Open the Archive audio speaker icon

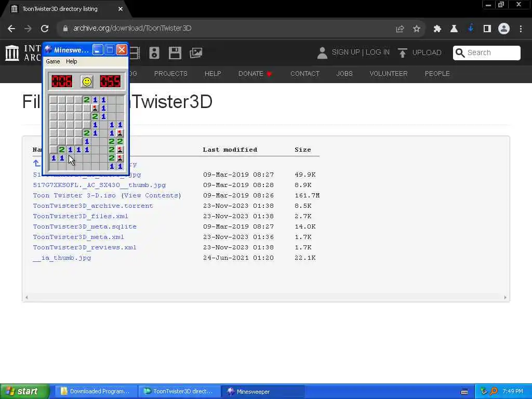pyautogui.click(x=154, y=53)
